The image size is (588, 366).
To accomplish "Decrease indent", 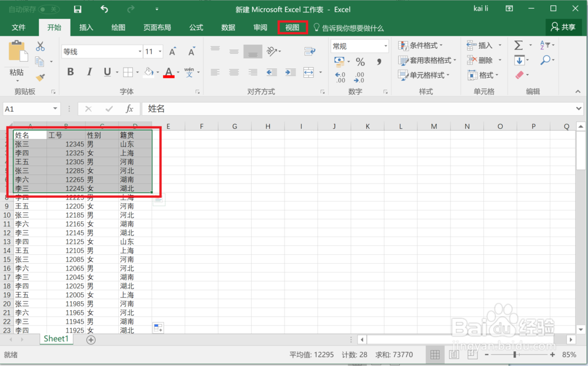I will [272, 72].
